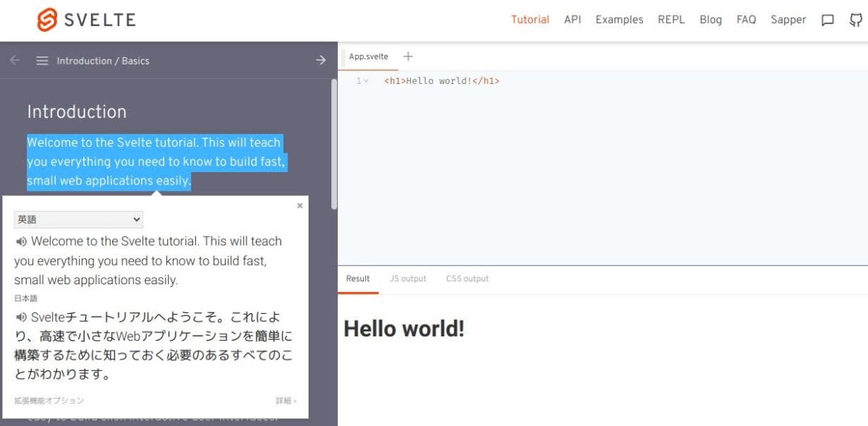Image resolution: width=868 pixels, height=426 pixels.
Task: Select the App.svelte file tab
Action: click(x=368, y=56)
